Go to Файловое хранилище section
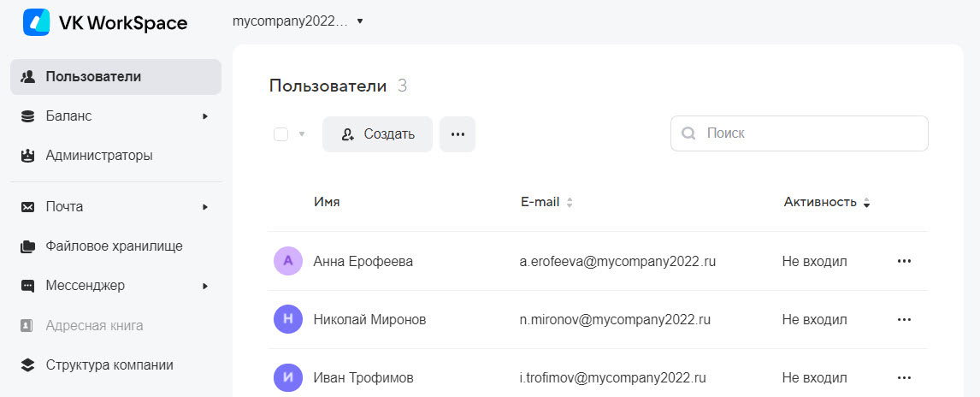Image resolution: width=980 pixels, height=397 pixels. coord(115,246)
